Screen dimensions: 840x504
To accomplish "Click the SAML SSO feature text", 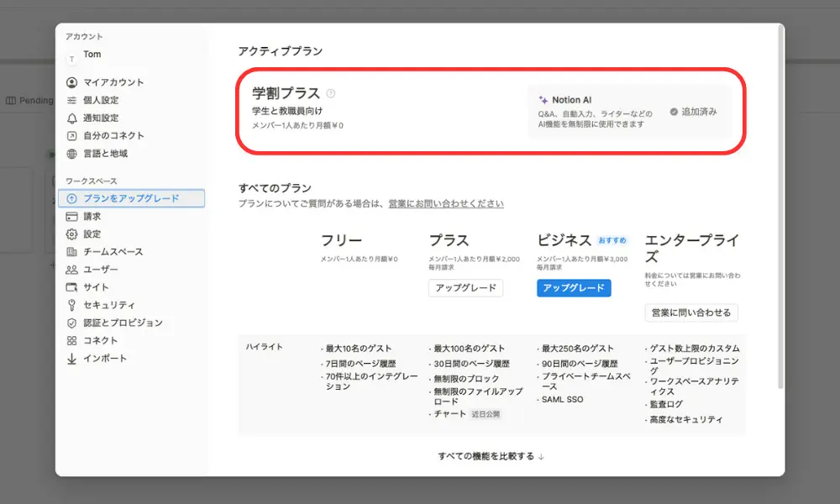I will pyautogui.click(x=563, y=400).
